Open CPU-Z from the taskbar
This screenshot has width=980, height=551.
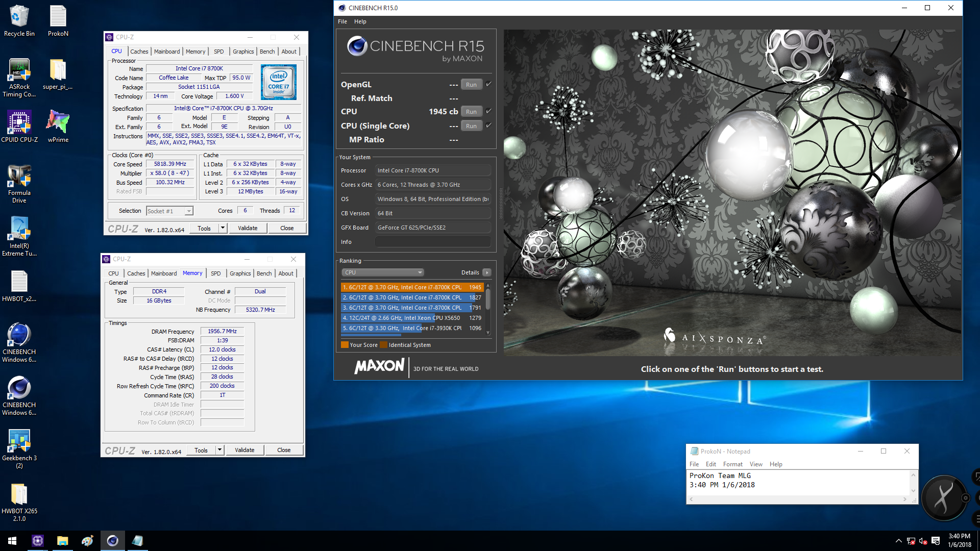[x=38, y=541]
